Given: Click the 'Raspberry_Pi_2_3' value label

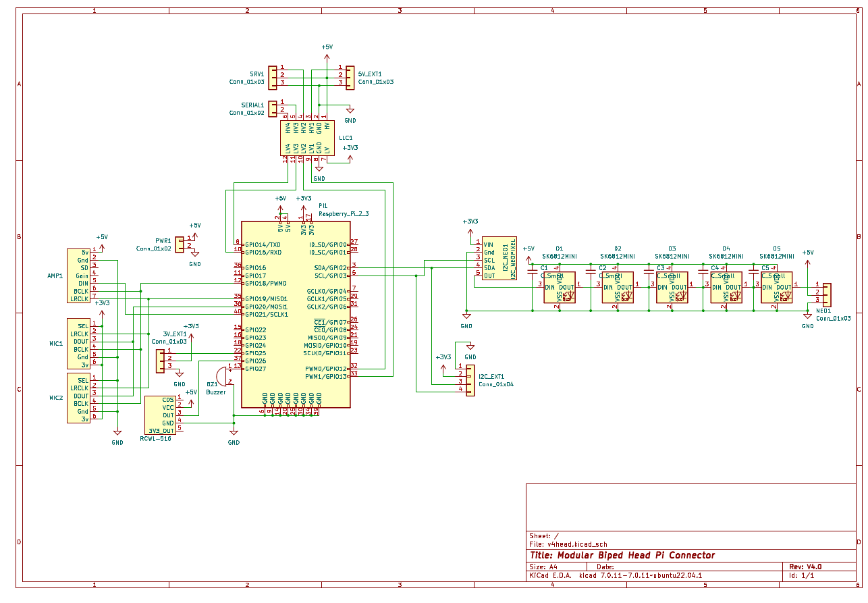Looking at the screenshot, I should (344, 213).
